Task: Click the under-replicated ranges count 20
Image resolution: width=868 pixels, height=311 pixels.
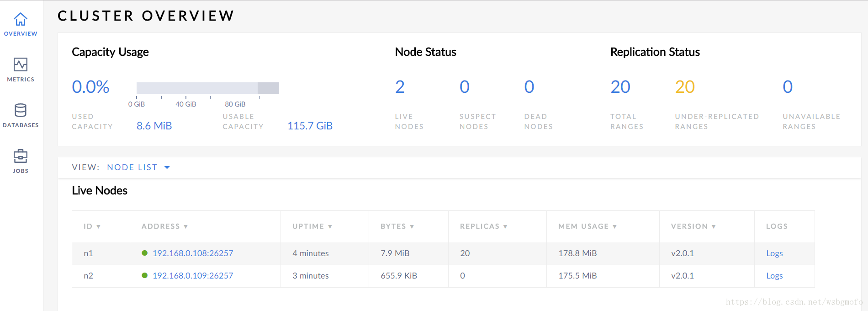Action: [685, 87]
